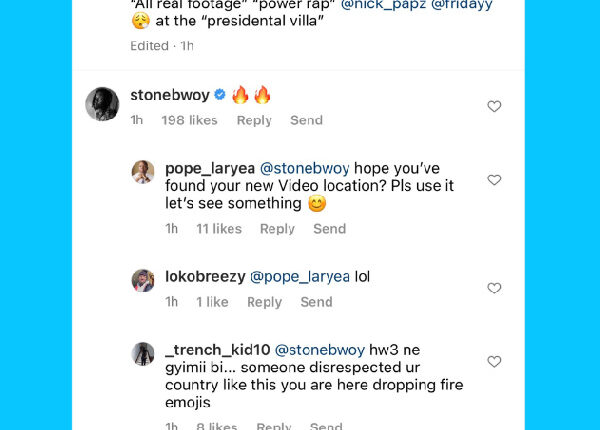600x430 pixels.
Task: Open _trench_kid10's avatar
Action: [143, 353]
